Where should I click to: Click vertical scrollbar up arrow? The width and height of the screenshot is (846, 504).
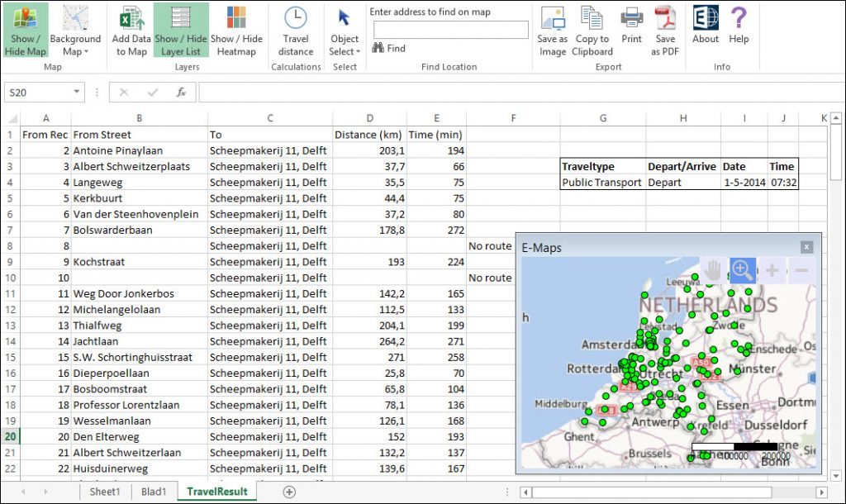pyautogui.click(x=836, y=117)
